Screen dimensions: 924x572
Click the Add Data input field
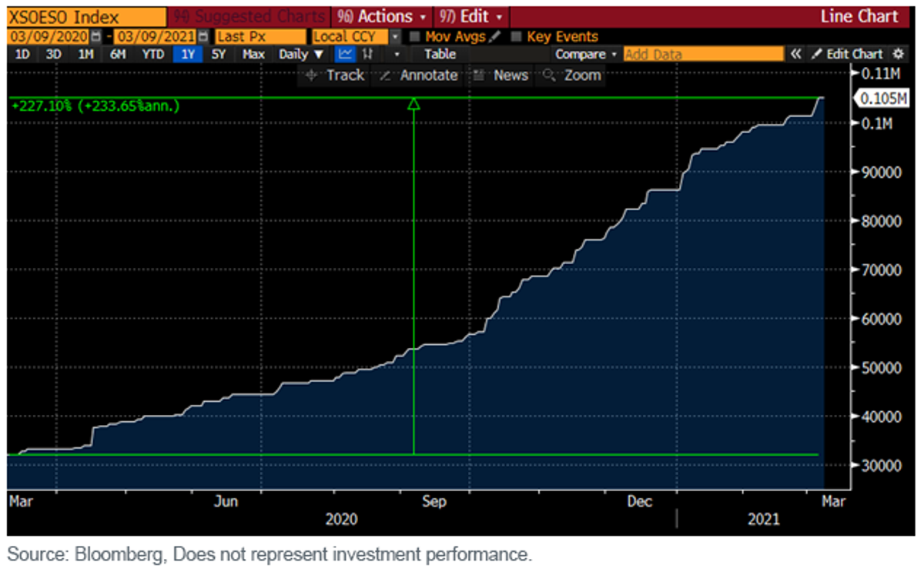pos(703,54)
